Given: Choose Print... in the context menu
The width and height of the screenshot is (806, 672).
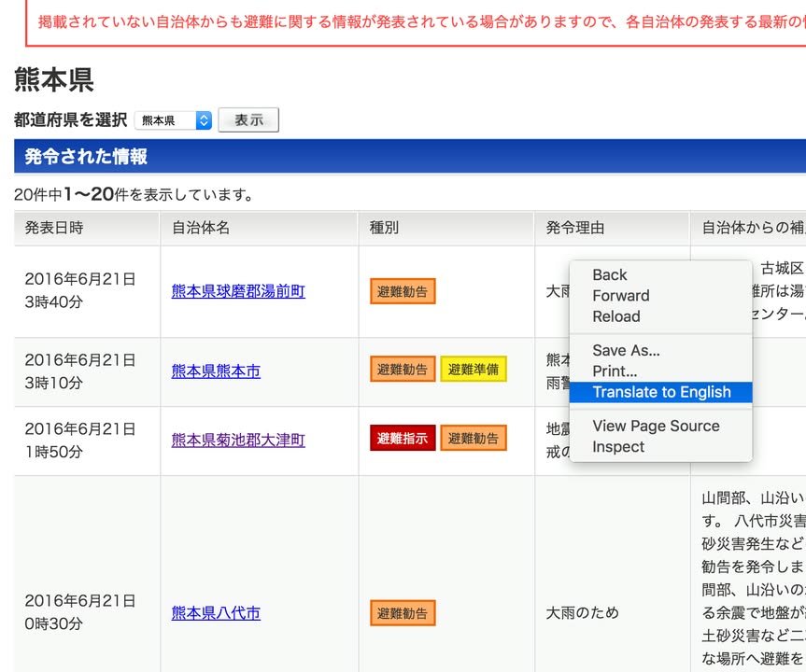Looking at the screenshot, I should pos(615,371).
